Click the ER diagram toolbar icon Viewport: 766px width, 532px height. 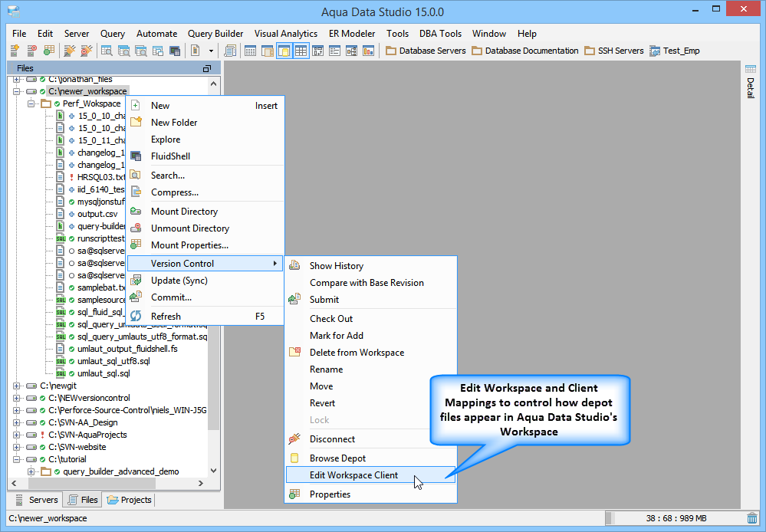click(x=351, y=51)
